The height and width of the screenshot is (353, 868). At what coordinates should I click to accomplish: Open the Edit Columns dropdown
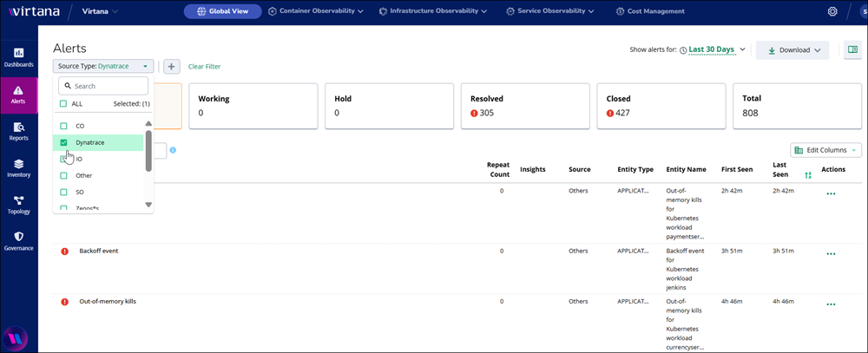click(826, 150)
